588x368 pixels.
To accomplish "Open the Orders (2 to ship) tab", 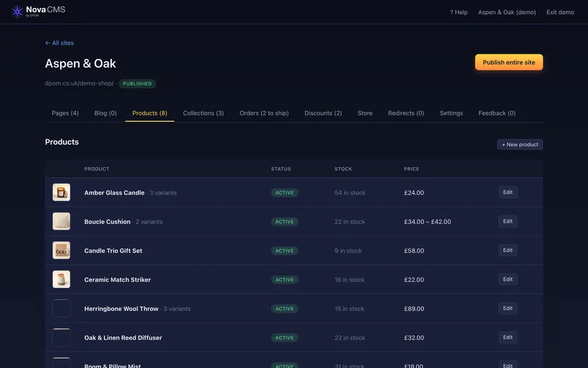I will tap(264, 113).
